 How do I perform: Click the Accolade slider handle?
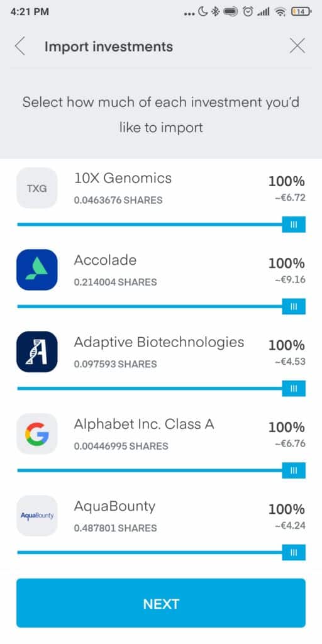[294, 306]
